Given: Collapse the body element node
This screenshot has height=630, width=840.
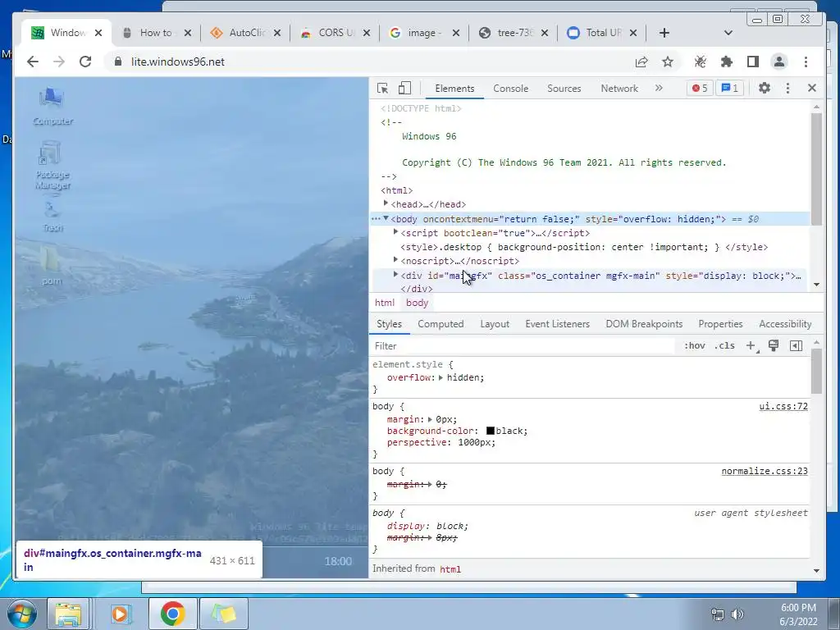Looking at the screenshot, I should [386, 218].
